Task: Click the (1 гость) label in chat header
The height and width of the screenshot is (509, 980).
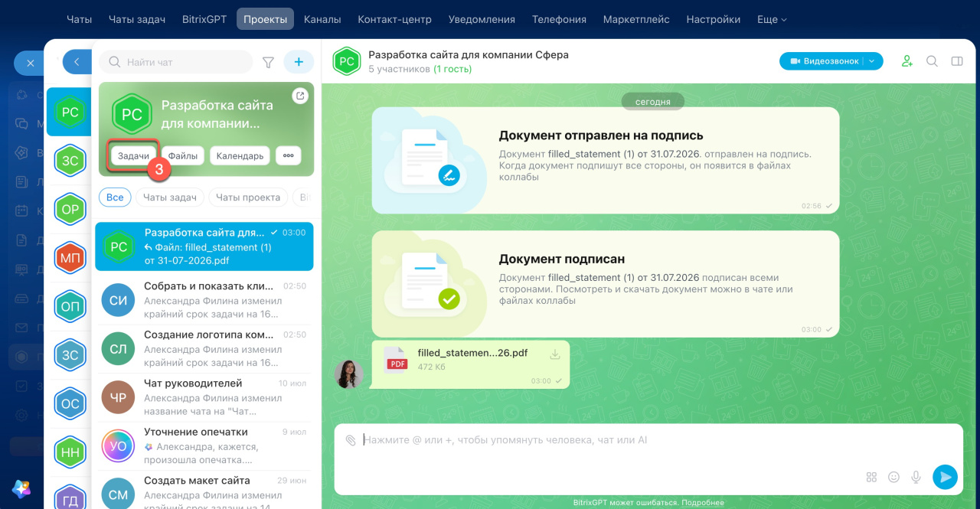Action: (x=452, y=69)
